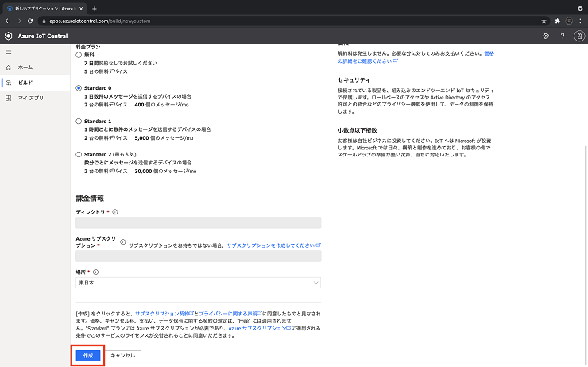This screenshot has height=367, width=588.
Task: Bookmark page with the star icon
Action: click(544, 21)
